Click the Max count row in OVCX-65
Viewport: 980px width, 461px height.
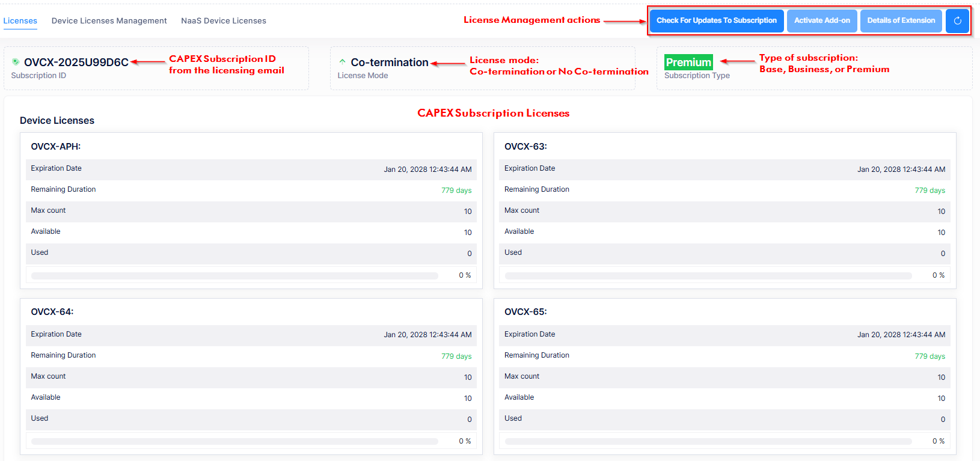coord(724,377)
